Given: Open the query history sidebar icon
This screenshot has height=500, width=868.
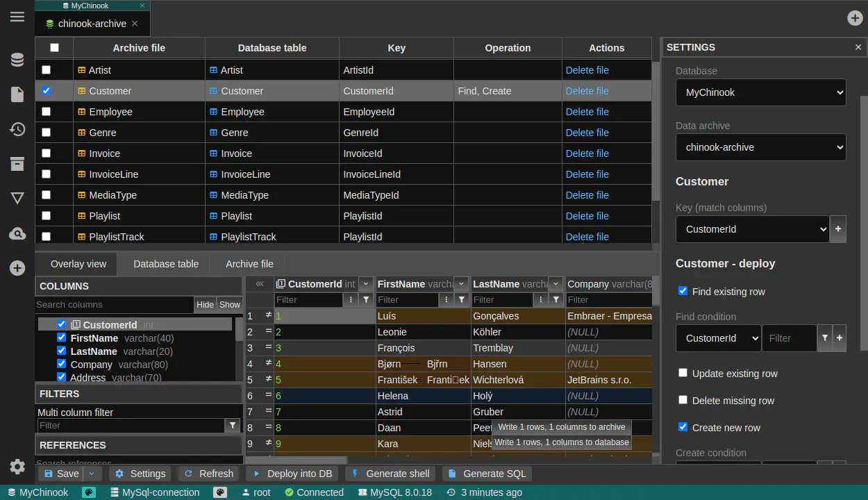Looking at the screenshot, I should coord(17,129).
